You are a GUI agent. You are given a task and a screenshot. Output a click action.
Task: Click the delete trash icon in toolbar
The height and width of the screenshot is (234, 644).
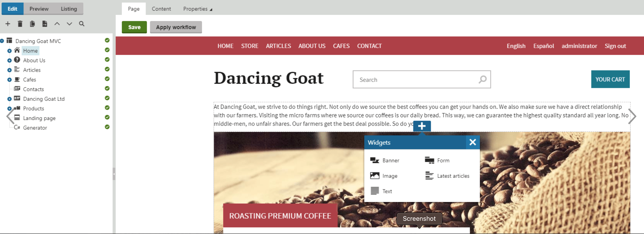20,24
